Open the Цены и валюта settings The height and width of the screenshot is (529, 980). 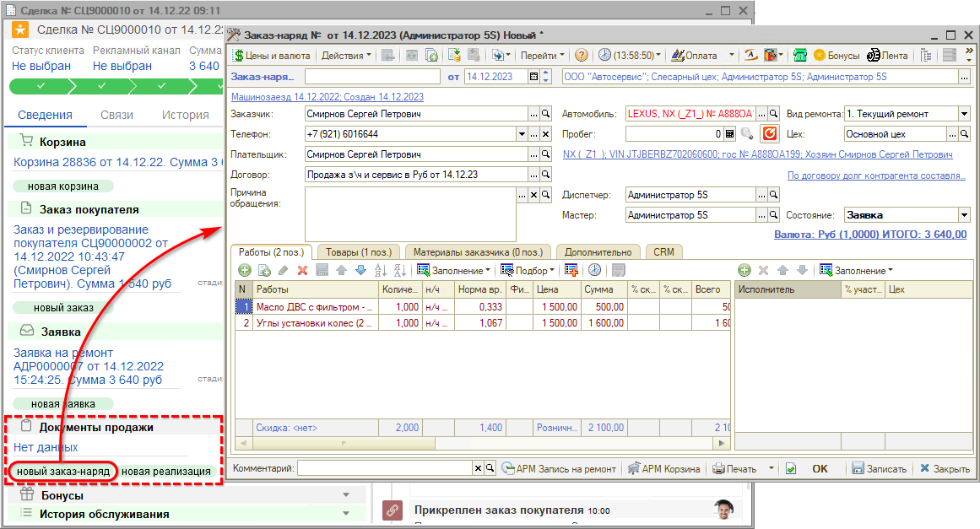click(x=271, y=56)
